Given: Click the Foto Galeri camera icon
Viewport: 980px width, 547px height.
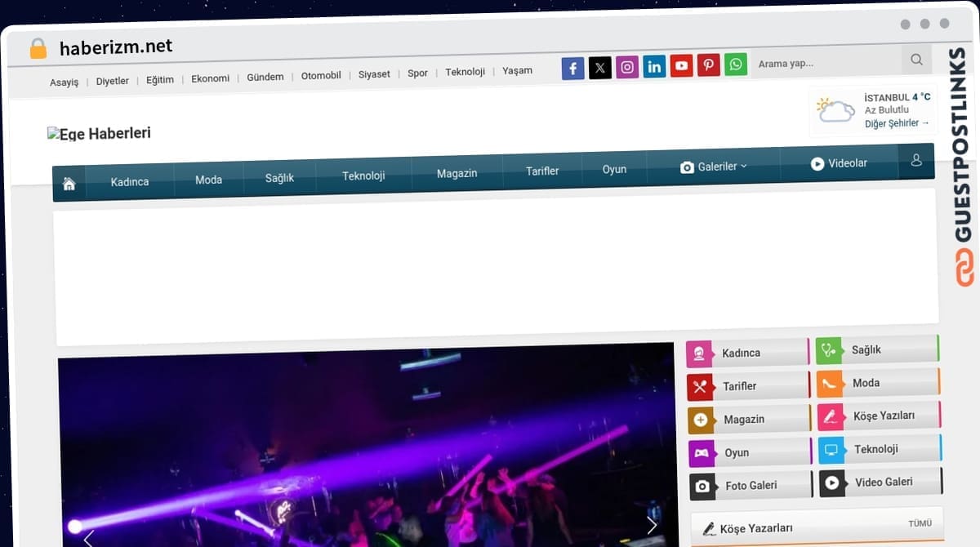Looking at the screenshot, I should (x=702, y=487).
